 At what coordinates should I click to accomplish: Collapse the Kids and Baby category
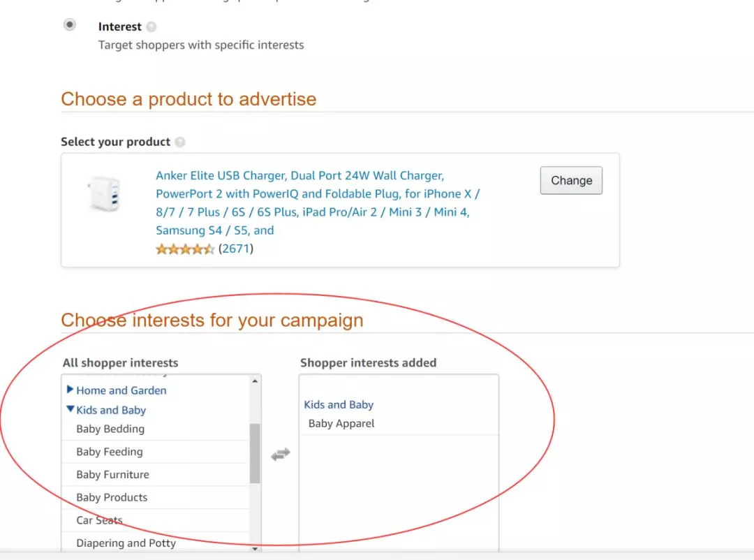(71, 409)
